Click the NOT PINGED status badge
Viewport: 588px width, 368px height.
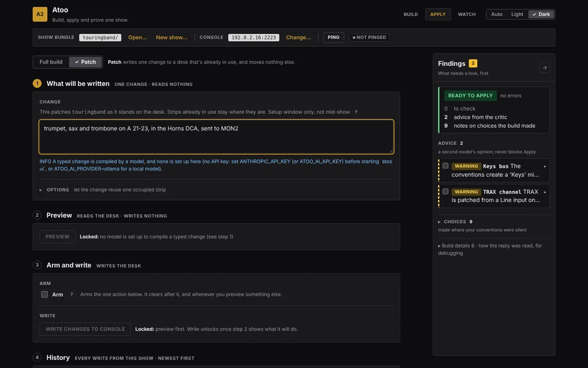pyautogui.click(x=370, y=37)
